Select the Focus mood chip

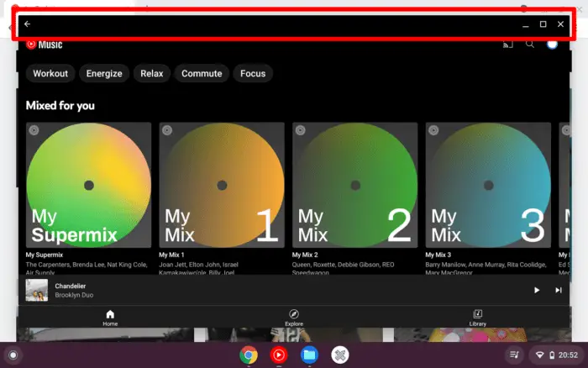[x=253, y=74]
